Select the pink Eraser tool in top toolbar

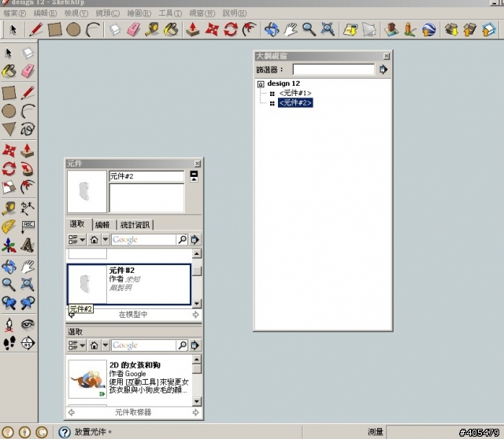point(133,29)
